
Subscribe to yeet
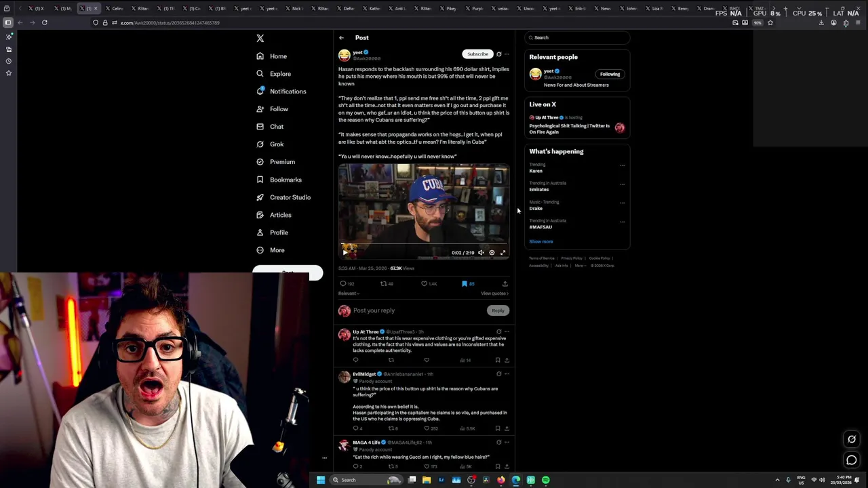pos(477,54)
